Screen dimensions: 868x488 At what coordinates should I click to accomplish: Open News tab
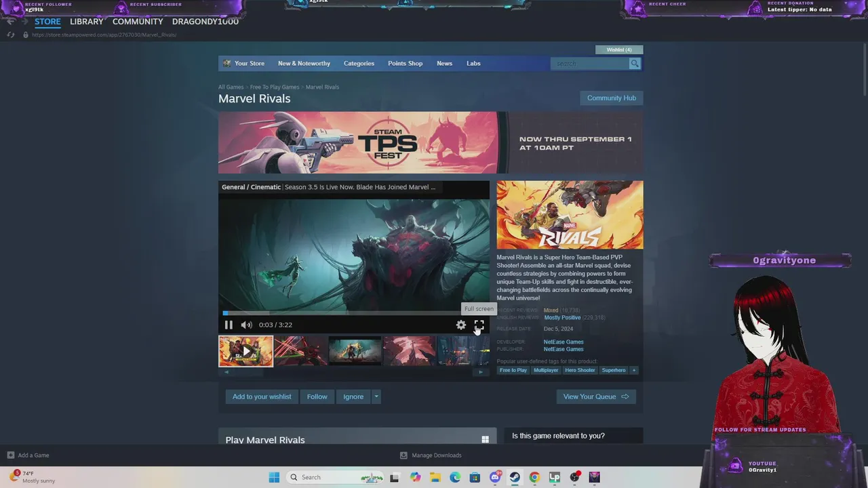pyautogui.click(x=444, y=63)
